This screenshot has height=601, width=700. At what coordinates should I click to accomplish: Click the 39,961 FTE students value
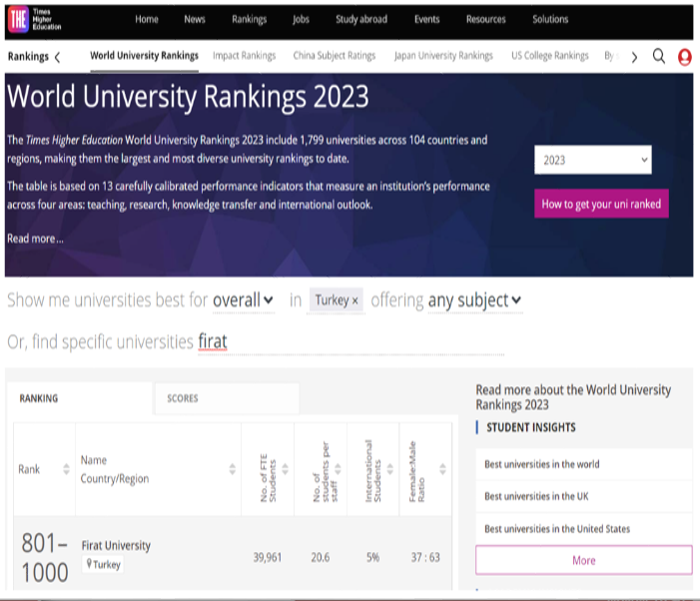point(268,557)
